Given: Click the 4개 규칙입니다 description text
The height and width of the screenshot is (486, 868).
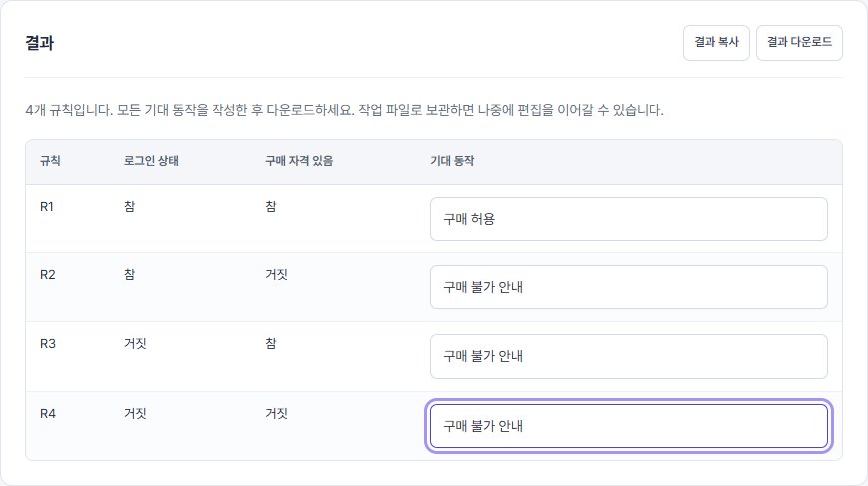Looking at the screenshot, I should coord(344,110).
